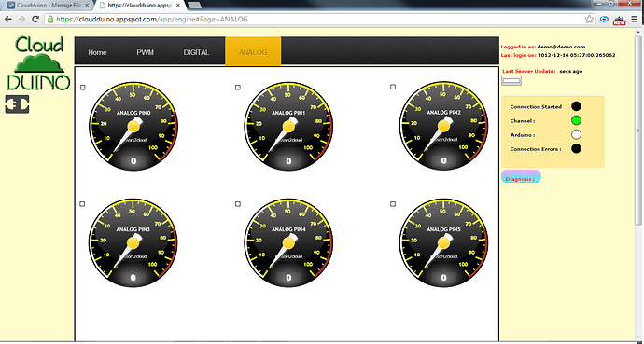Click the blank button under Last Server Update

pyautogui.click(x=511, y=81)
